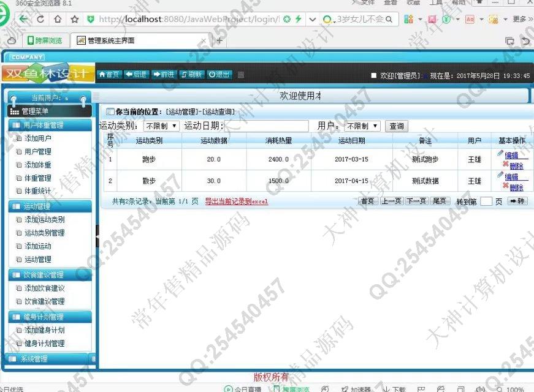This screenshot has width=534, height=392.
Task: Open 运动管理 sub-item in sidebar list
Action: click(x=38, y=259)
